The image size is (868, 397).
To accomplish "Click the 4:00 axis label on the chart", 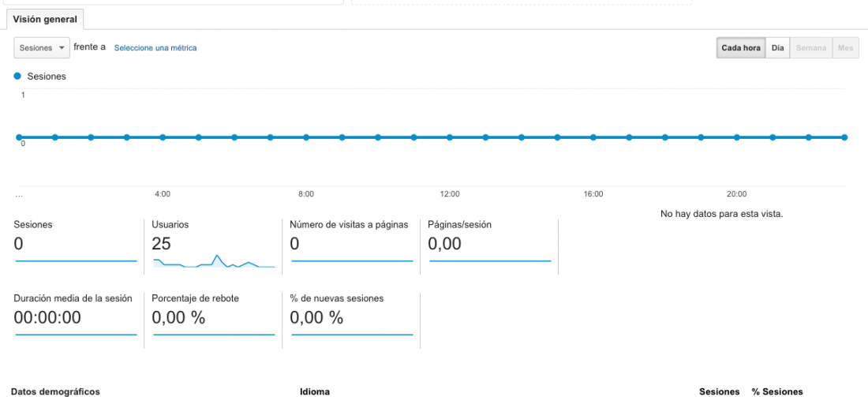I will tap(163, 194).
